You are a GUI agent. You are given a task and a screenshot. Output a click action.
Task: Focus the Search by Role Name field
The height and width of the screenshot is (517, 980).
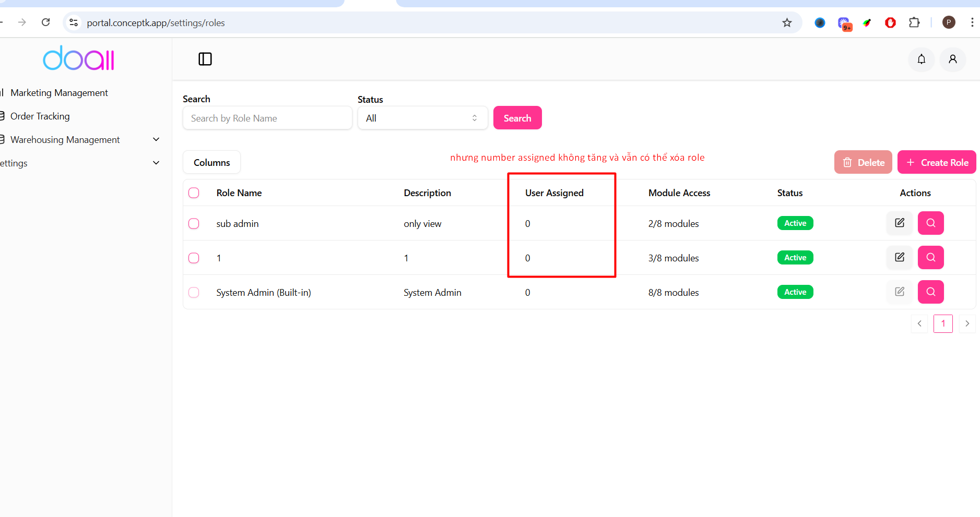[267, 118]
